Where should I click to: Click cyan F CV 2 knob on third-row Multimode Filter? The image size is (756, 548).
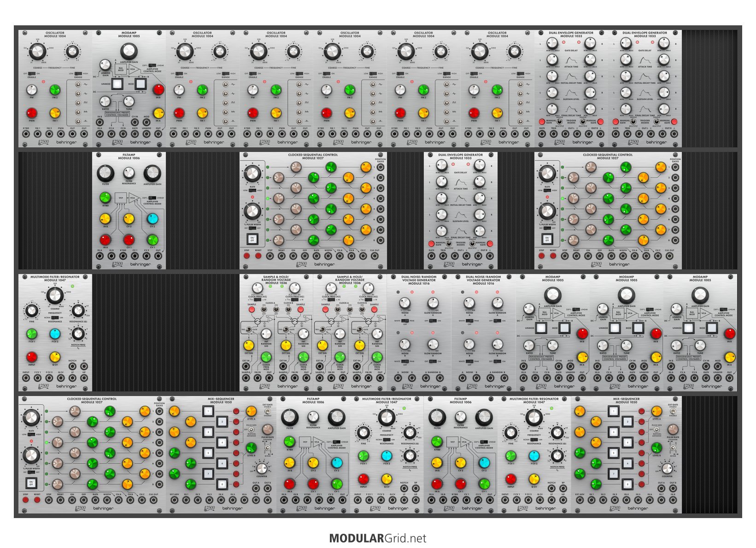(x=55, y=333)
